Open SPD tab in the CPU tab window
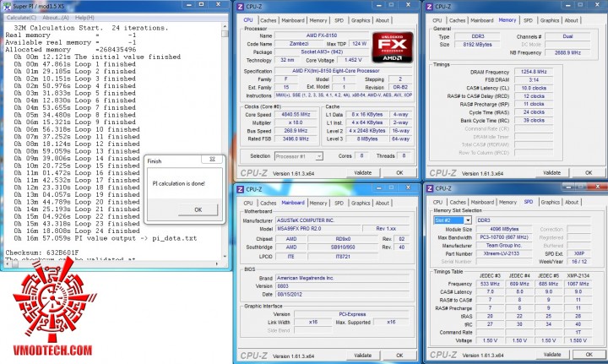The height and width of the screenshot is (364, 608). pos(339,20)
